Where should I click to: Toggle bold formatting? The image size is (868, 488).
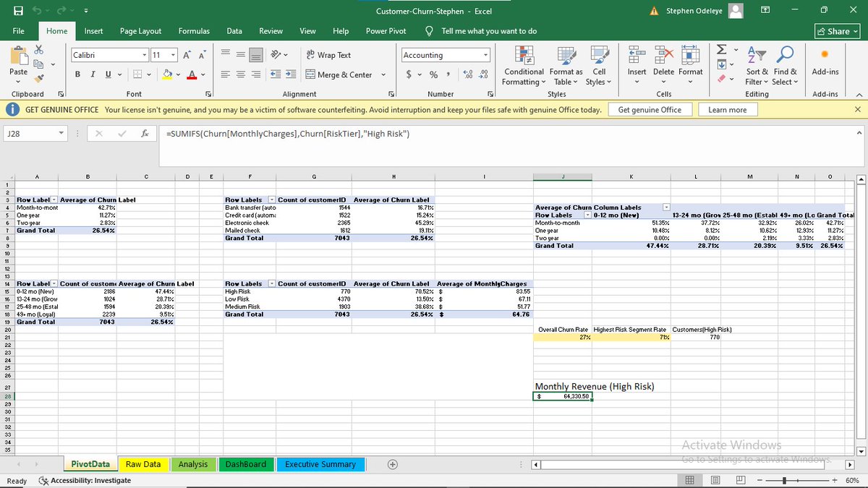tap(77, 74)
